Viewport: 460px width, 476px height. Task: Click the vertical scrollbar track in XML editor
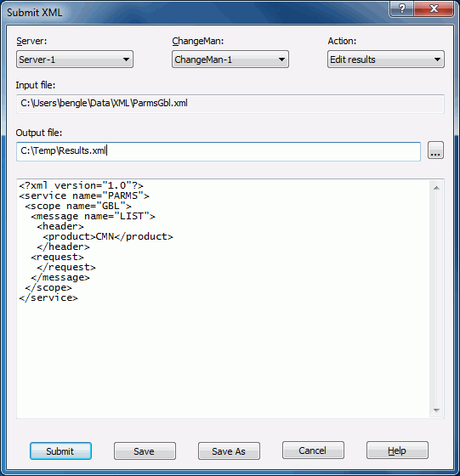(437, 299)
